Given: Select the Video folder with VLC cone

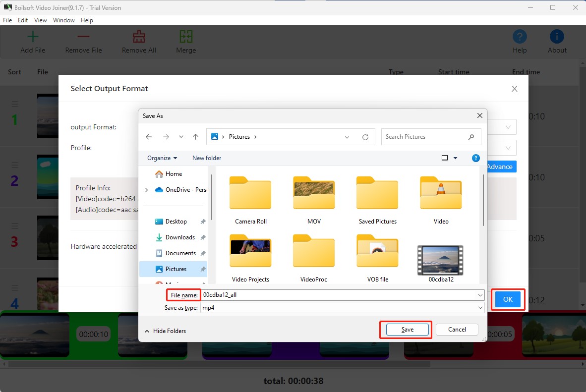Looking at the screenshot, I should pos(441,200).
